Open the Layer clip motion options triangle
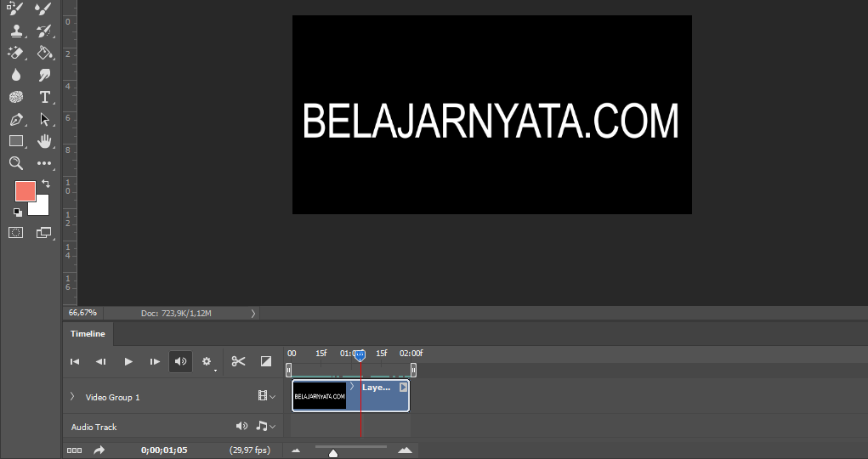The height and width of the screenshot is (459, 868). click(404, 388)
